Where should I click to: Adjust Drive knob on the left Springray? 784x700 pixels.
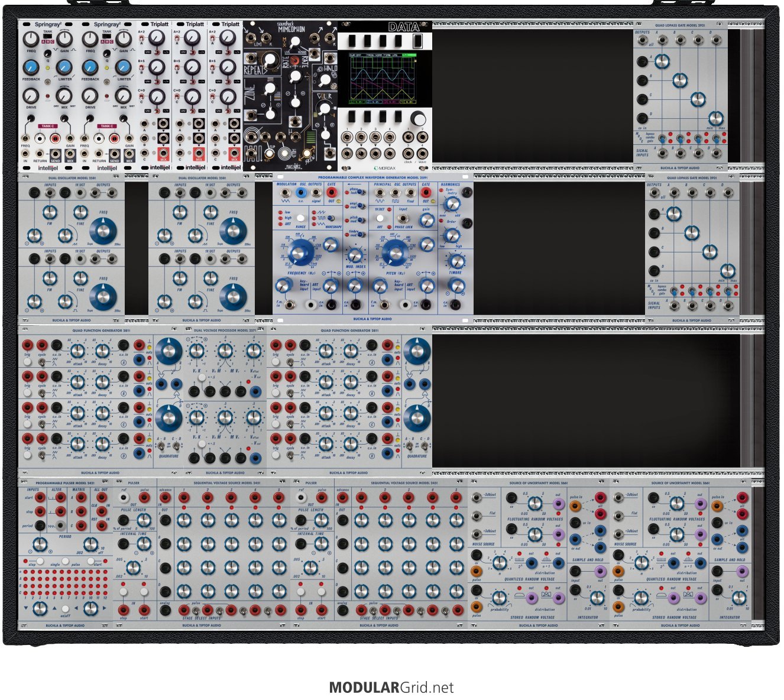click(x=31, y=95)
